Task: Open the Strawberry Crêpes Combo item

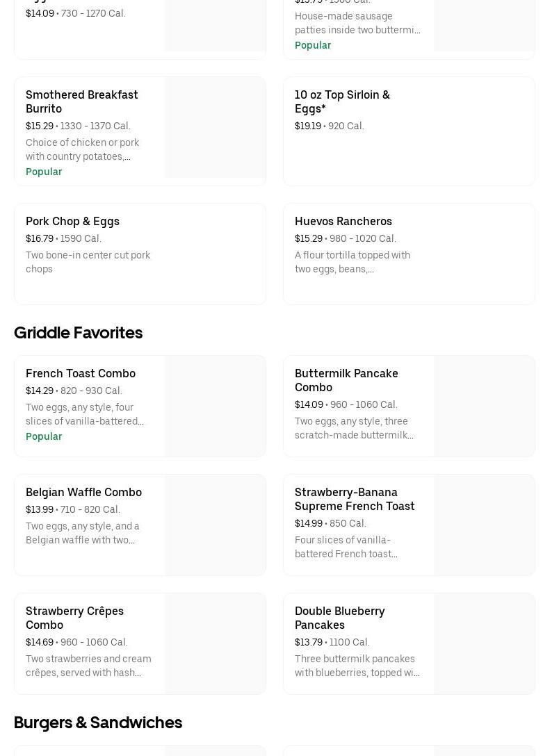Action: (x=74, y=618)
